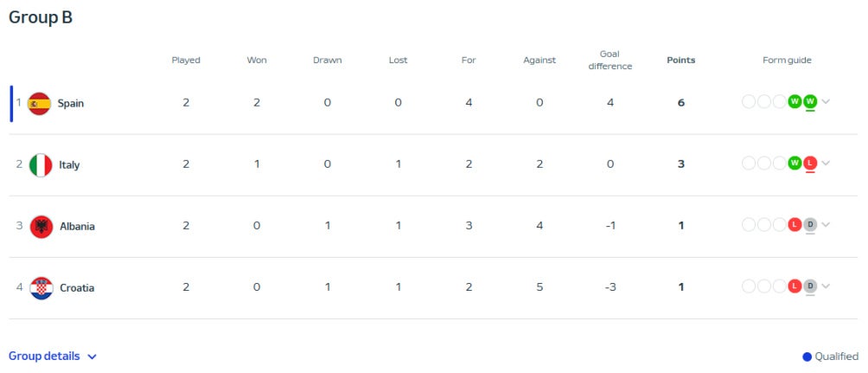Open the Croatia team link
The width and height of the screenshot is (868, 373).
tap(77, 288)
